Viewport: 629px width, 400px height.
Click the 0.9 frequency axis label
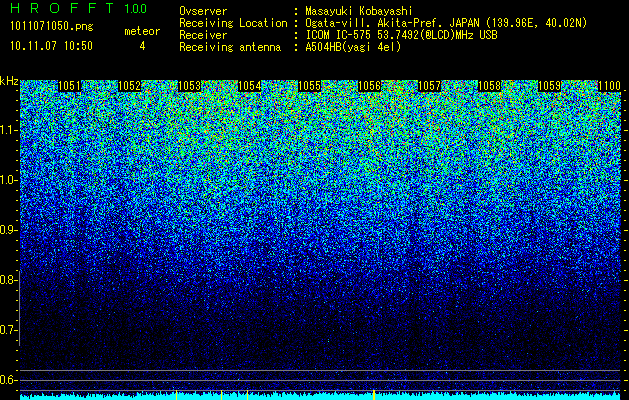click(8, 230)
